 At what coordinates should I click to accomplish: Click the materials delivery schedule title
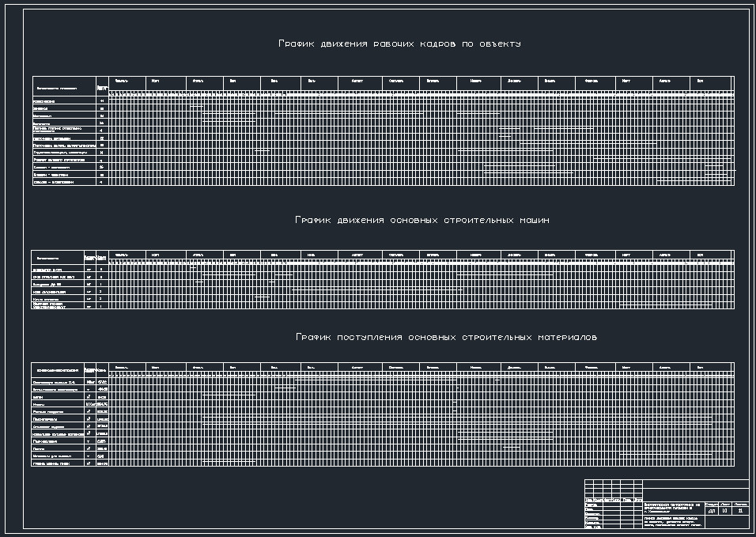coord(446,337)
